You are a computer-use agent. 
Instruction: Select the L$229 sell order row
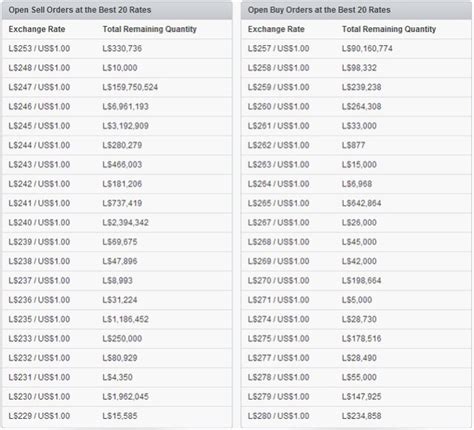[117, 416]
